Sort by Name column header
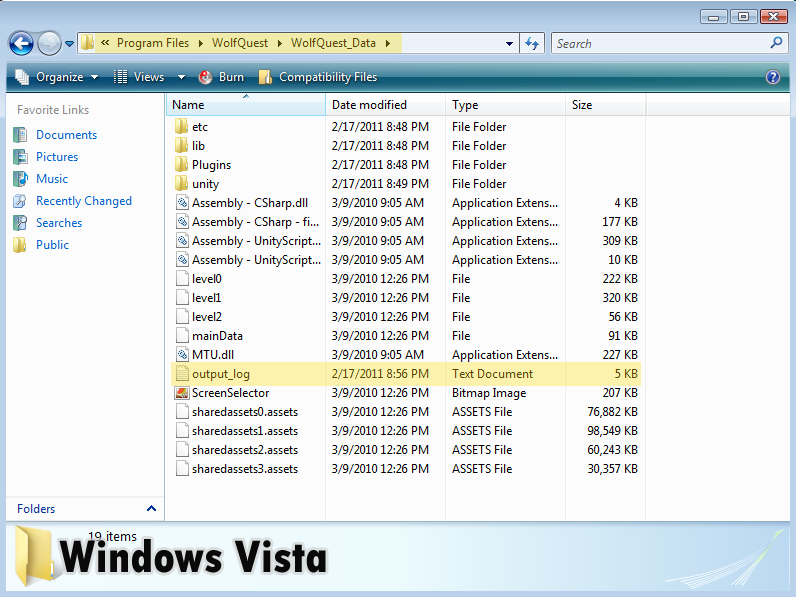The width and height of the screenshot is (796, 597). tap(246, 105)
